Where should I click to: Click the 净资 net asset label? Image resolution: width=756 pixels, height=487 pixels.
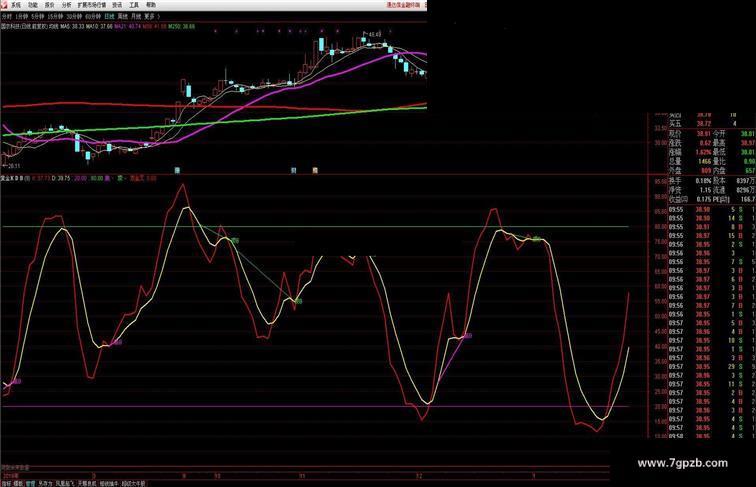pyautogui.click(x=675, y=190)
